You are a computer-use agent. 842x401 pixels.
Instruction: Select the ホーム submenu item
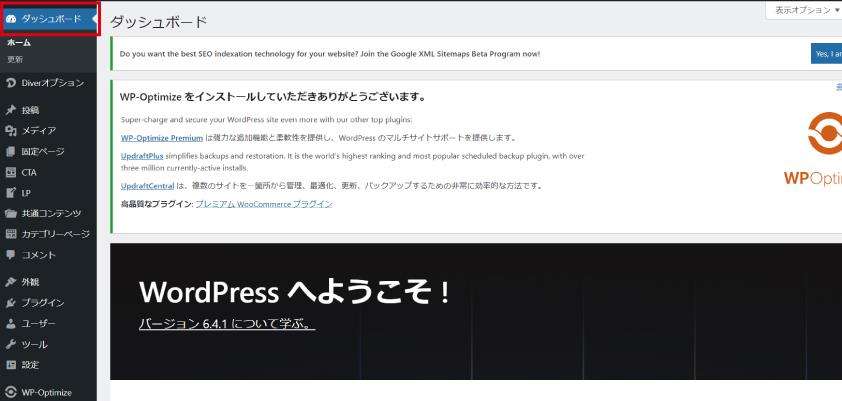pyautogui.click(x=19, y=42)
